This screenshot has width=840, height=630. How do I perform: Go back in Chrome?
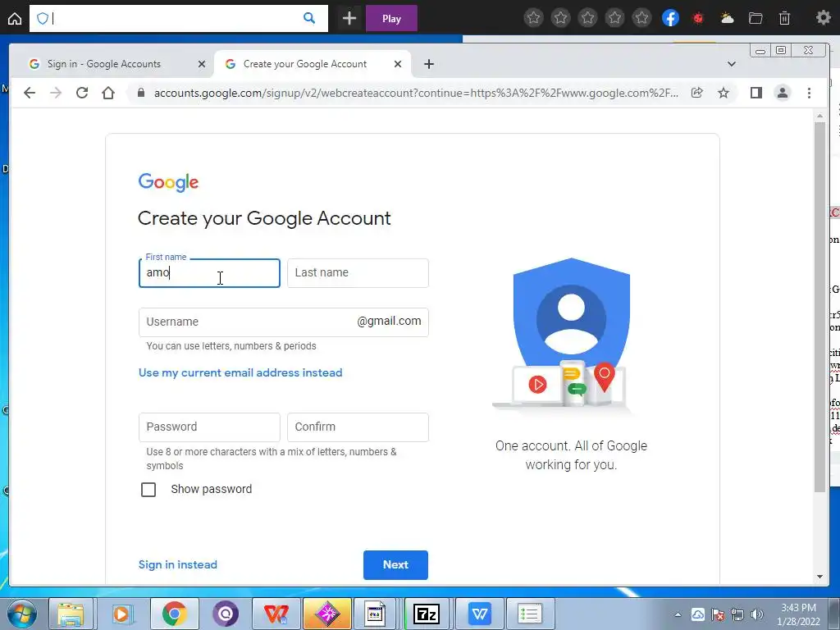pyautogui.click(x=30, y=93)
